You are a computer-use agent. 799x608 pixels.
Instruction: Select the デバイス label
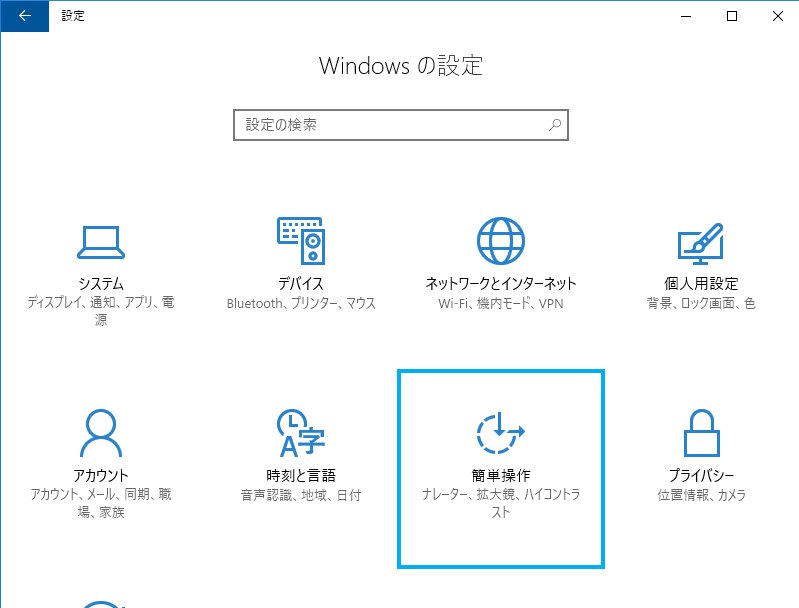coord(301,283)
